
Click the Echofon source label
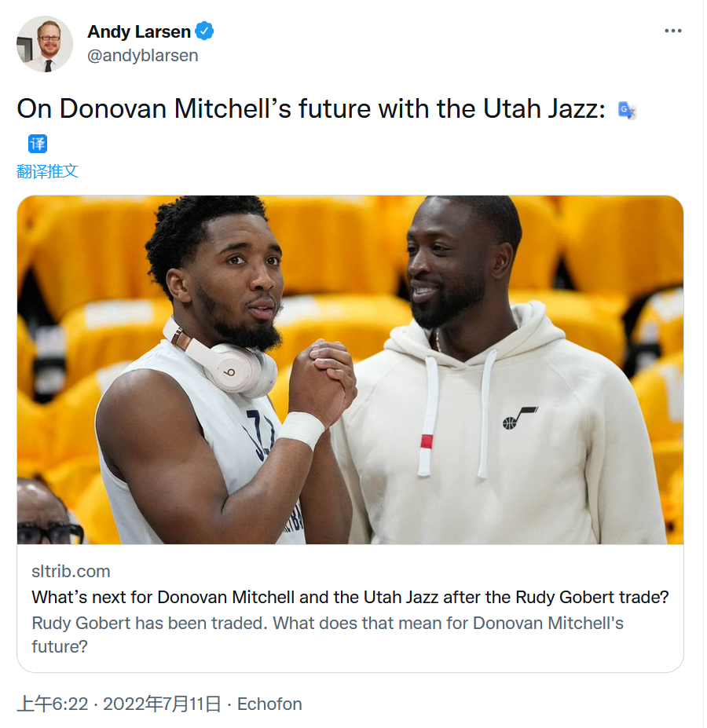(x=269, y=704)
